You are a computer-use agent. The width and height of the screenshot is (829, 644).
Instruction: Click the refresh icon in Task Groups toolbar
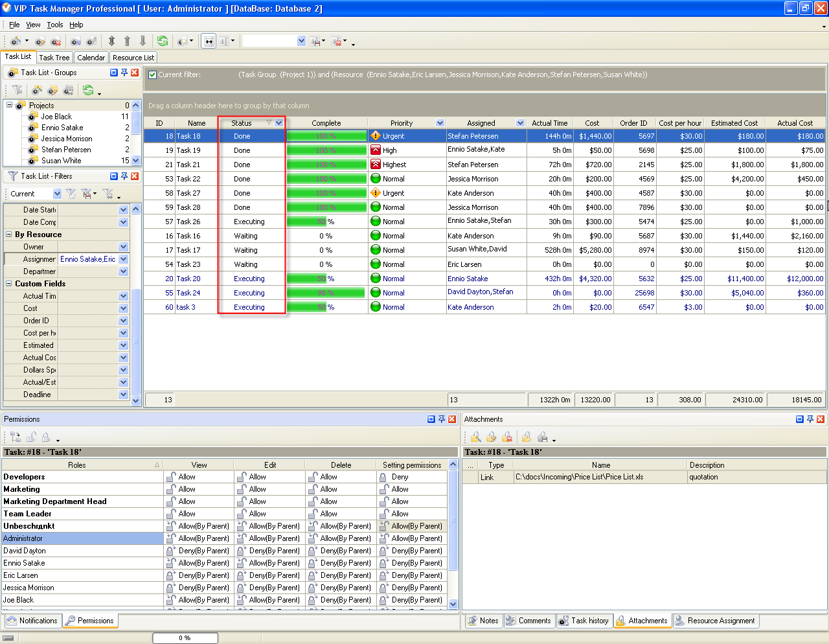(88, 90)
